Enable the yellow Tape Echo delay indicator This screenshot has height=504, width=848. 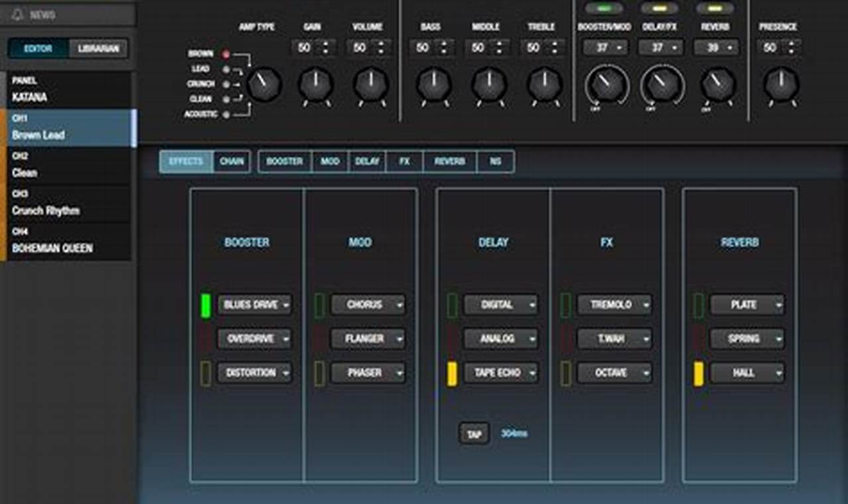[x=452, y=373]
